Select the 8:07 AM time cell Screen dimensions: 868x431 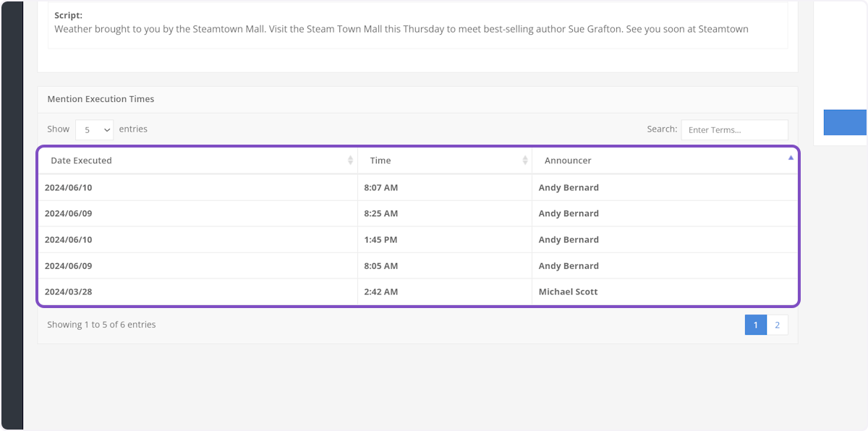(380, 188)
